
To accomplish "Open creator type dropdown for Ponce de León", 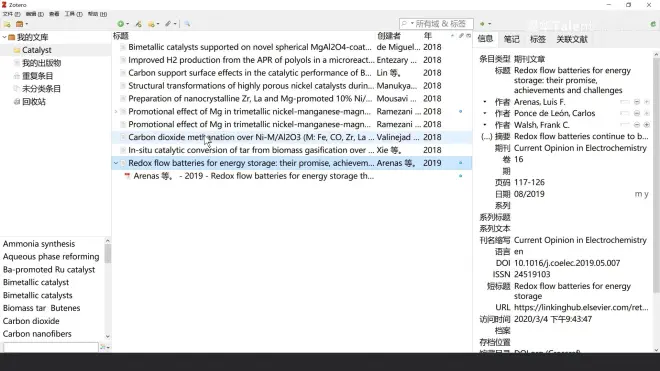I will point(485,113).
